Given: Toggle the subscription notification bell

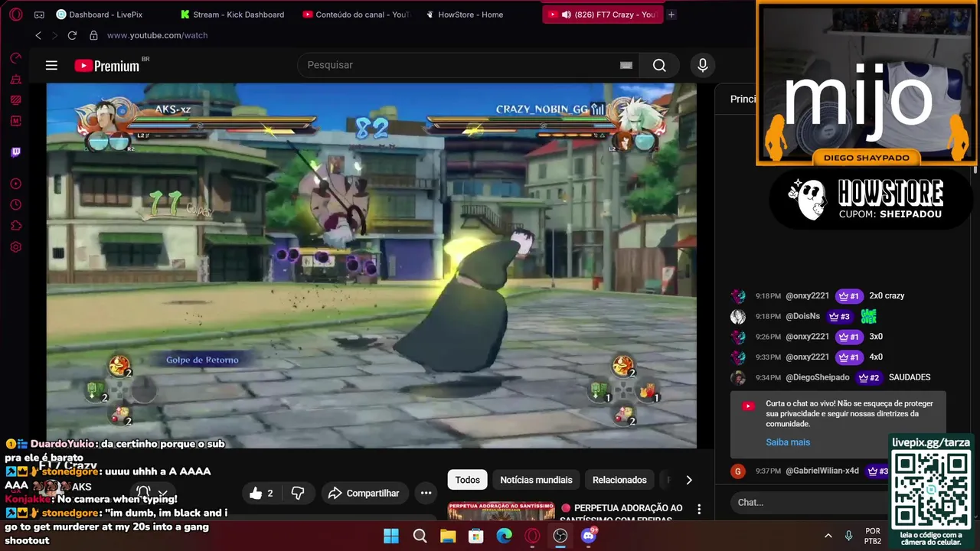Looking at the screenshot, I should pos(143,492).
